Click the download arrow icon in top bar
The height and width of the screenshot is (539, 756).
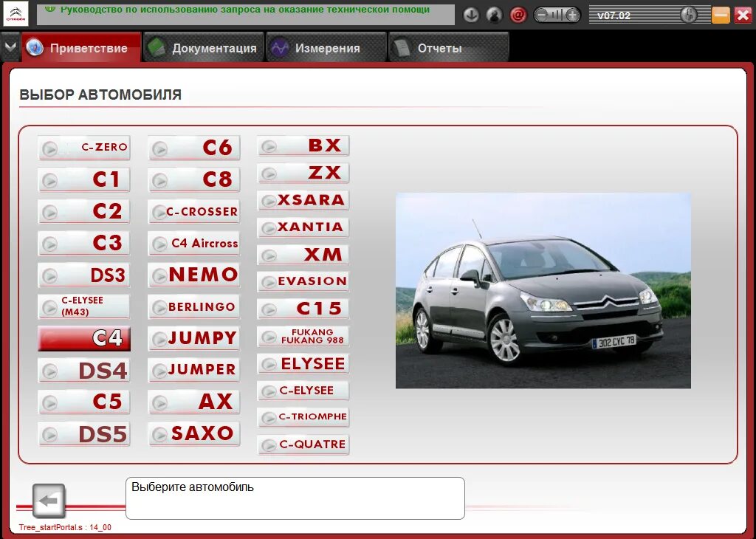coord(470,16)
